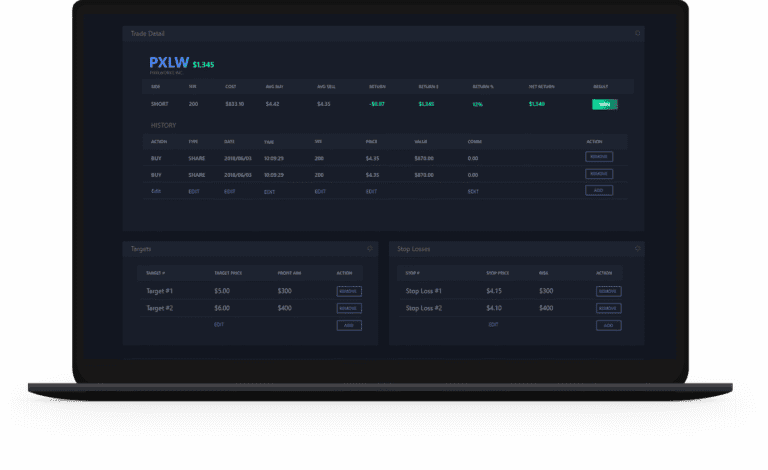Click the STOP PRICE column header
Image resolution: width=768 pixels, height=470 pixels.
click(498, 273)
